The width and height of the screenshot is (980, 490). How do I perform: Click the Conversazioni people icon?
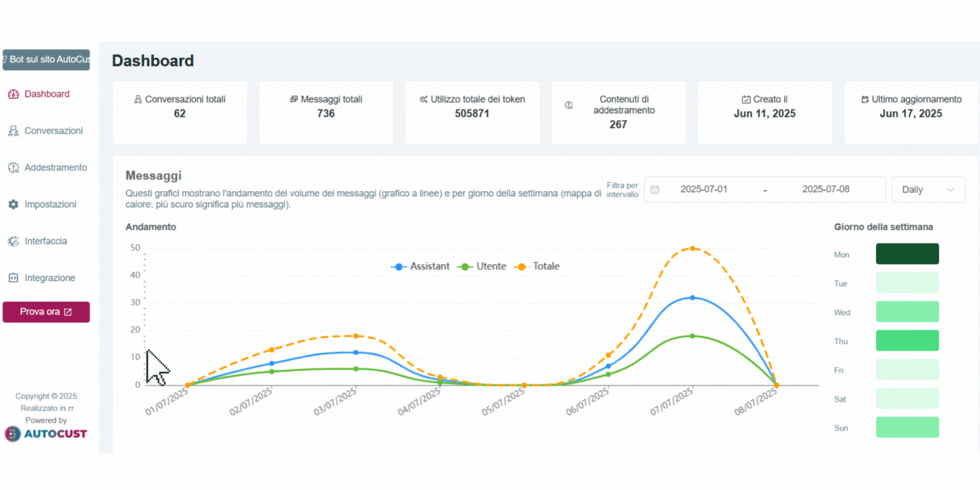(x=14, y=131)
